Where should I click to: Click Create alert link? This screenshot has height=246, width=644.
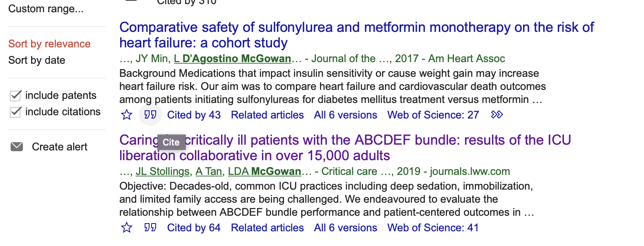(60, 147)
